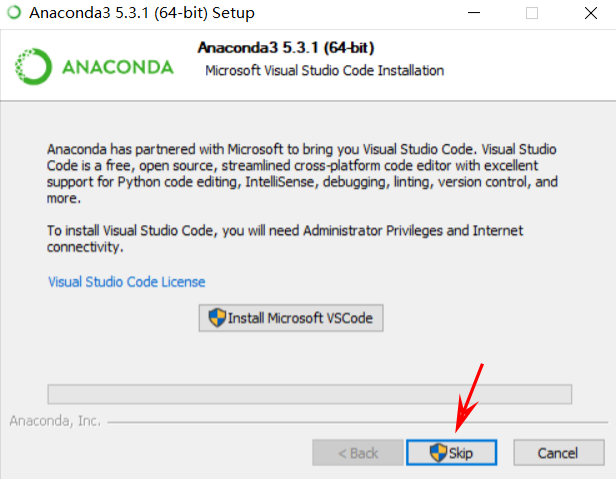Click the Install Microsoft VSCode button
The width and height of the screenshot is (616, 479).
(x=291, y=318)
